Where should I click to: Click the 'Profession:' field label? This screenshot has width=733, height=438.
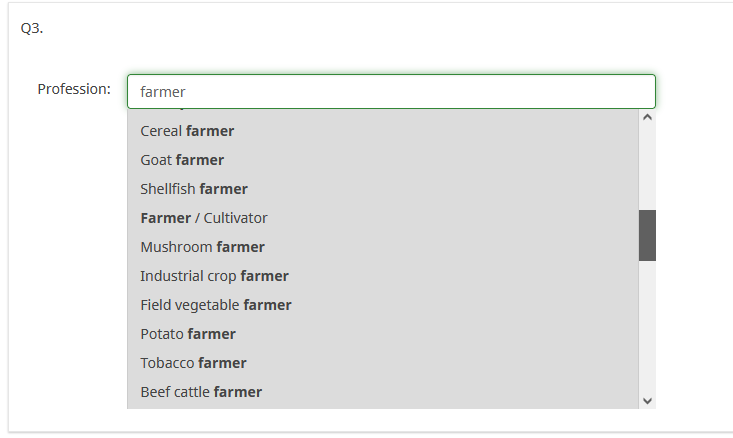(x=74, y=89)
